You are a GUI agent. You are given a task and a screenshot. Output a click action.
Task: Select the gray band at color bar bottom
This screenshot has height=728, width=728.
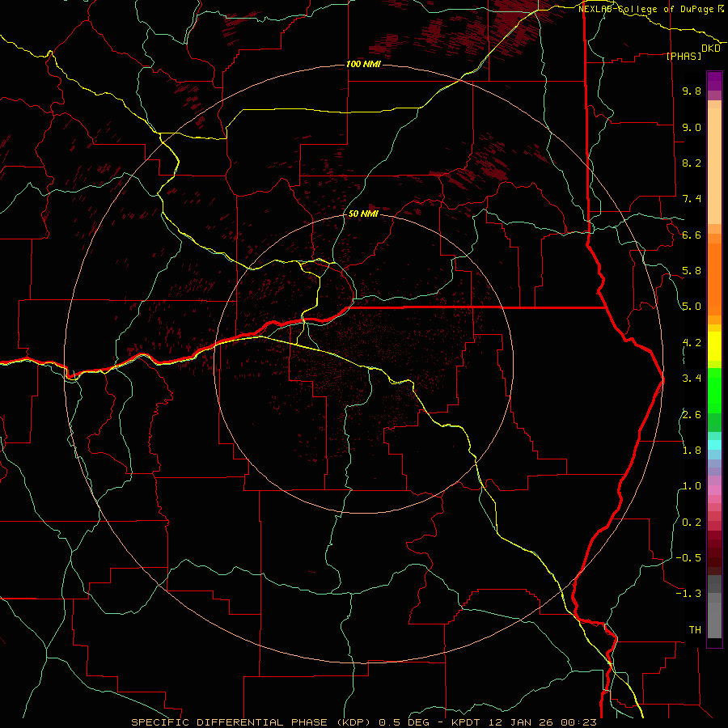click(714, 616)
